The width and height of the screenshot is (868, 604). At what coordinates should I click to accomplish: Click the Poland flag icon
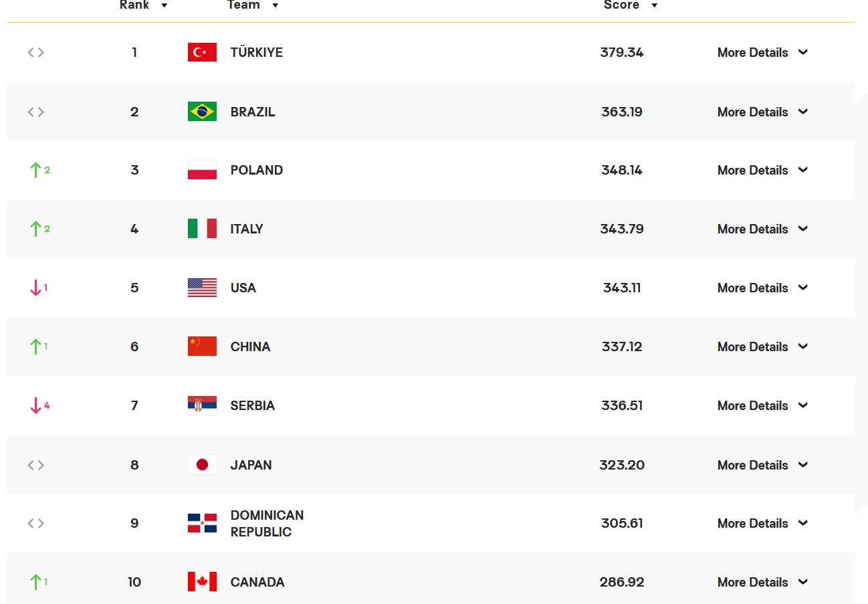tap(202, 170)
